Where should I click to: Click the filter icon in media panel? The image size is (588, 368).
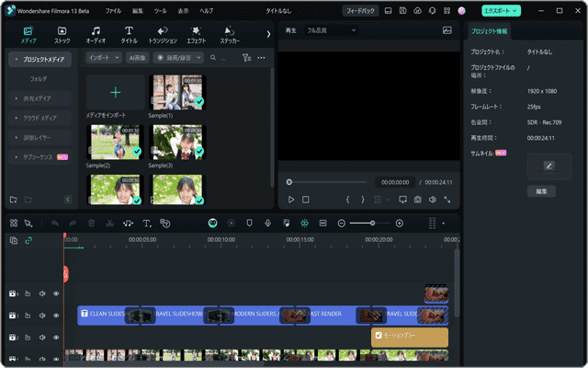(x=245, y=57)
